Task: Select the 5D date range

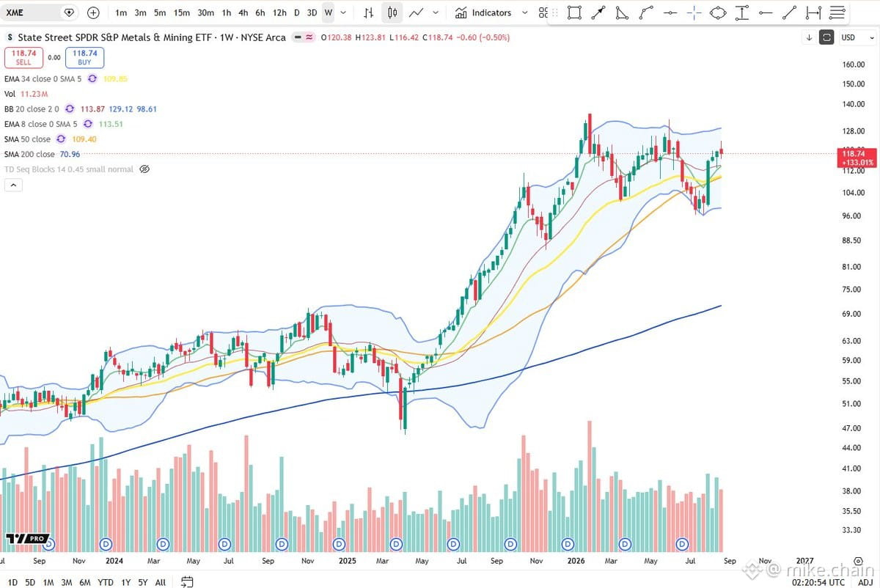Action: (30, 582)
